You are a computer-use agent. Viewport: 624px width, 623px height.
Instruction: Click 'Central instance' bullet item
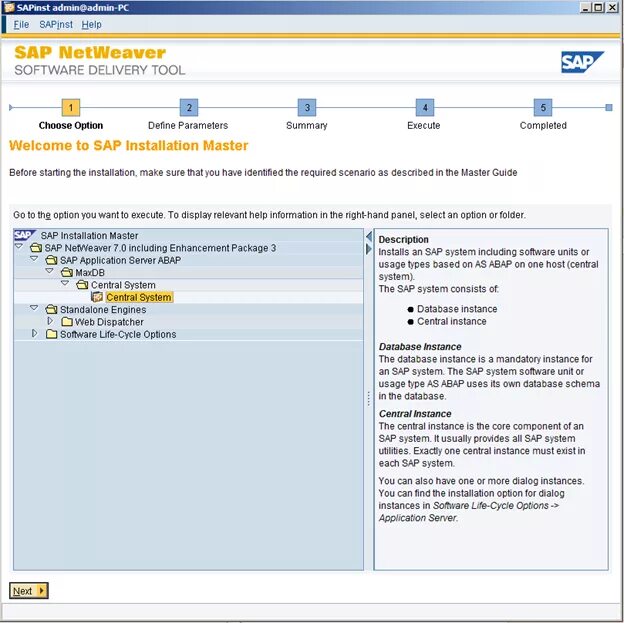point(452,322)
